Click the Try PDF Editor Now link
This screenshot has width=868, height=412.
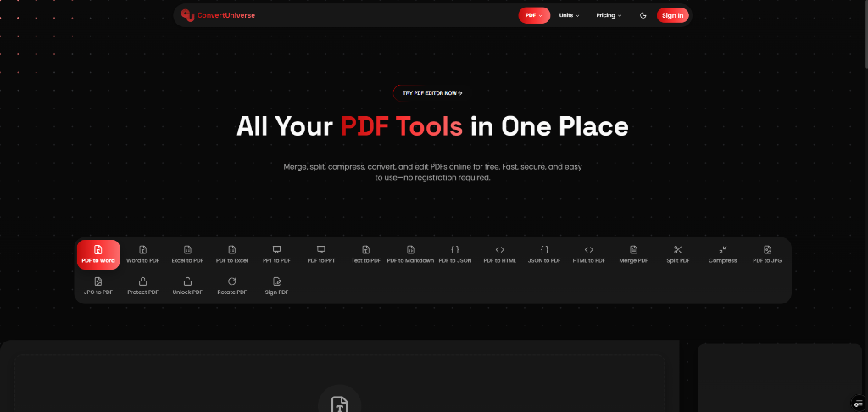432,93
